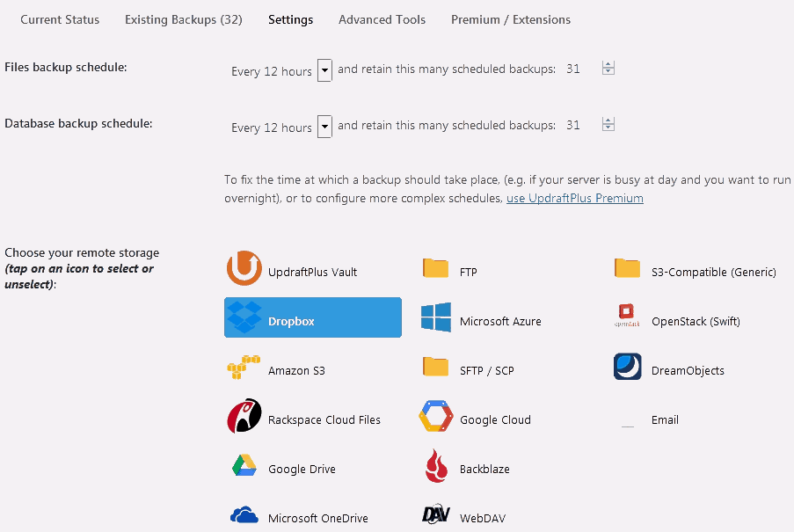Select the Google Cloud hexagon icon
Image resolution: width=794 pixels, height=532 pixels.
point(436,416)
